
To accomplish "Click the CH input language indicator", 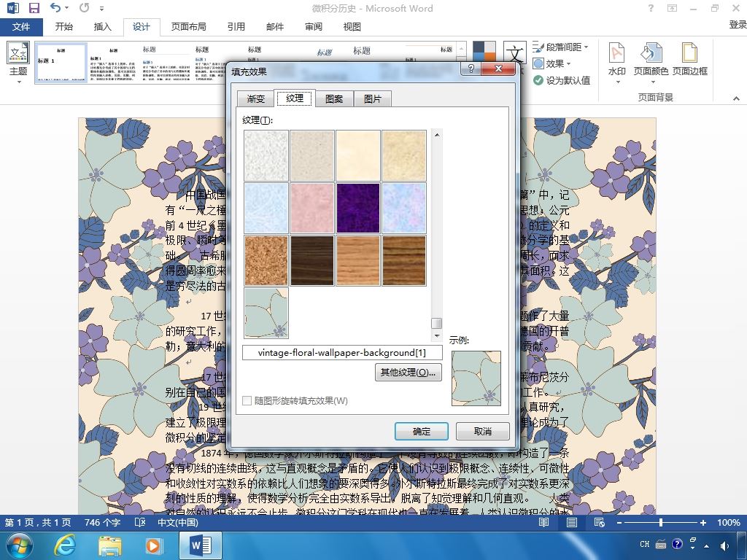I will tap(645, 544).
